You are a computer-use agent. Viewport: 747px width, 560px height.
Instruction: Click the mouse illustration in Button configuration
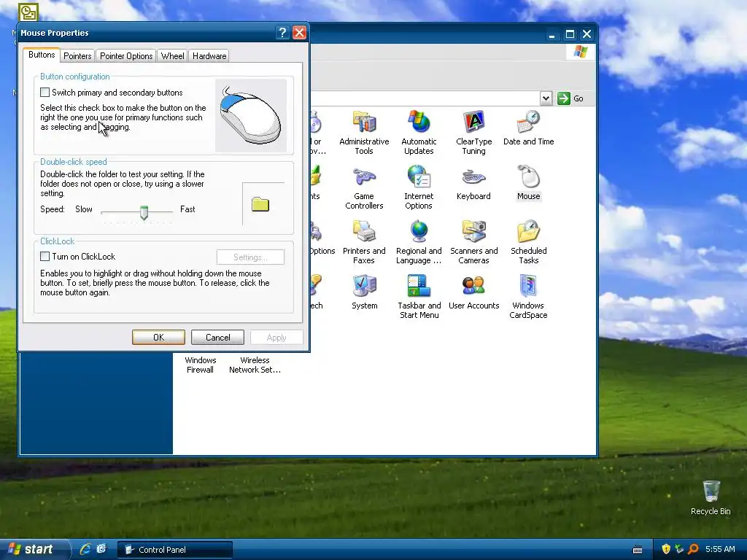[251, 114]
